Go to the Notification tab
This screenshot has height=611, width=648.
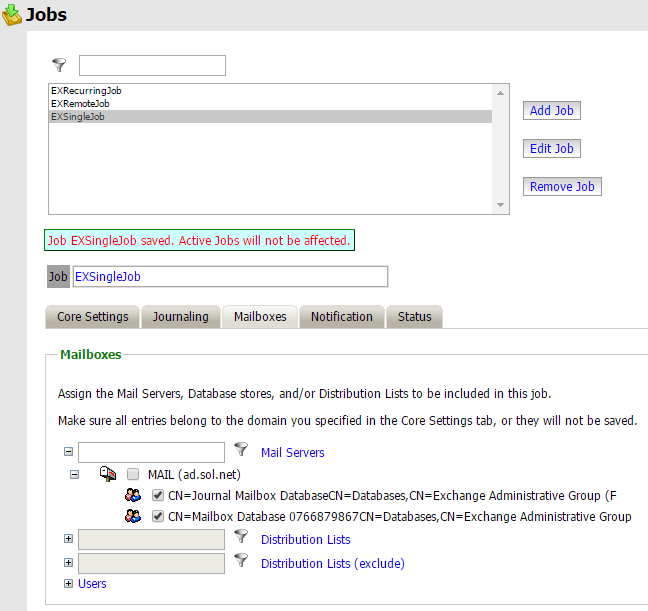pos(342,317)
